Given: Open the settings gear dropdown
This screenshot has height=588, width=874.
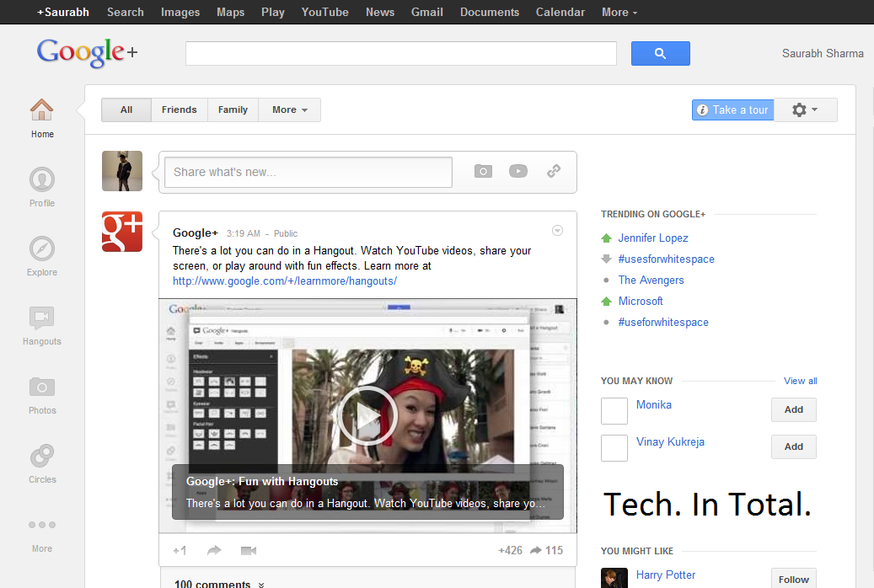Looking at the screenshot, I should coord(806,110).
